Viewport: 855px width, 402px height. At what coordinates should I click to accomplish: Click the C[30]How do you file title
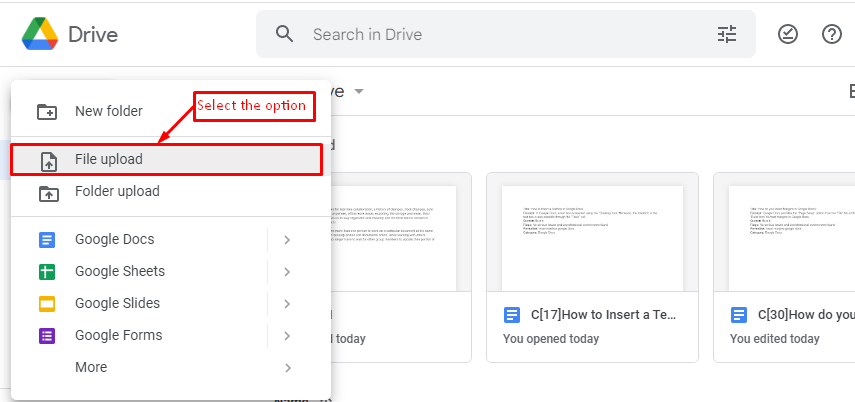pos(806,315)
